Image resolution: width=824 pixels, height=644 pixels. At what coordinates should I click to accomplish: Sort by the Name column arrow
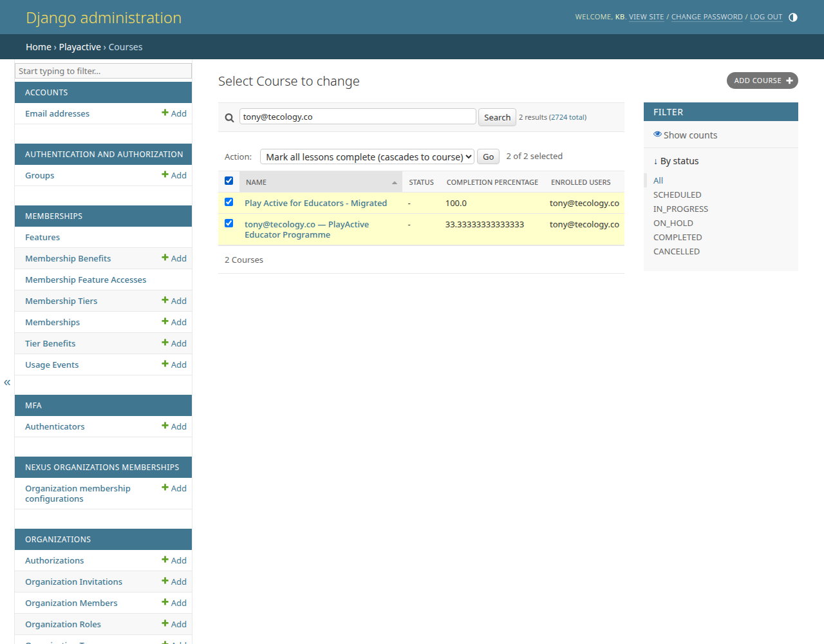pos(395,182)
